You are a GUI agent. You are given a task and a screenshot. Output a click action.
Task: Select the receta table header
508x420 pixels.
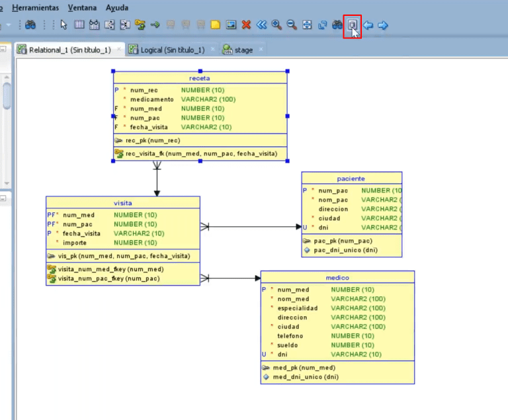coord(200,78)
